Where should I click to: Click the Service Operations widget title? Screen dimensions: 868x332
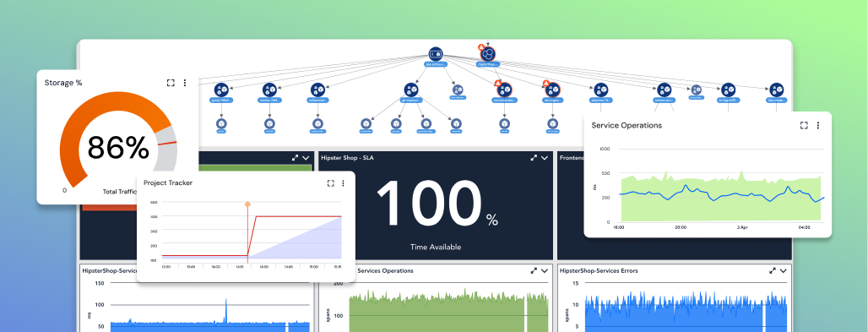point(627,125)
